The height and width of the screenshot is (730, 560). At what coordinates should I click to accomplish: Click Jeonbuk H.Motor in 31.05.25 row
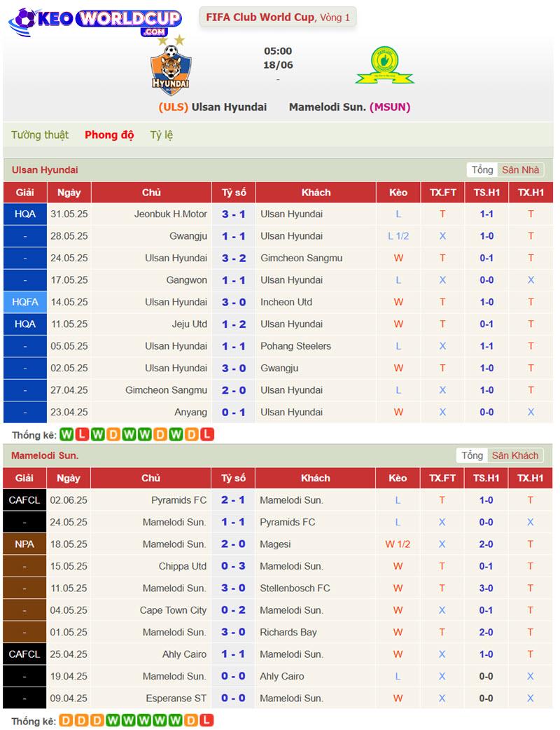[x=171, y=214]
